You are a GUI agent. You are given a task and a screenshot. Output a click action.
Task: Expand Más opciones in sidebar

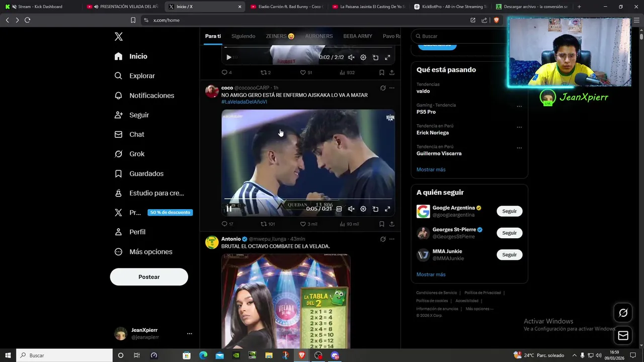coord(143,252)
